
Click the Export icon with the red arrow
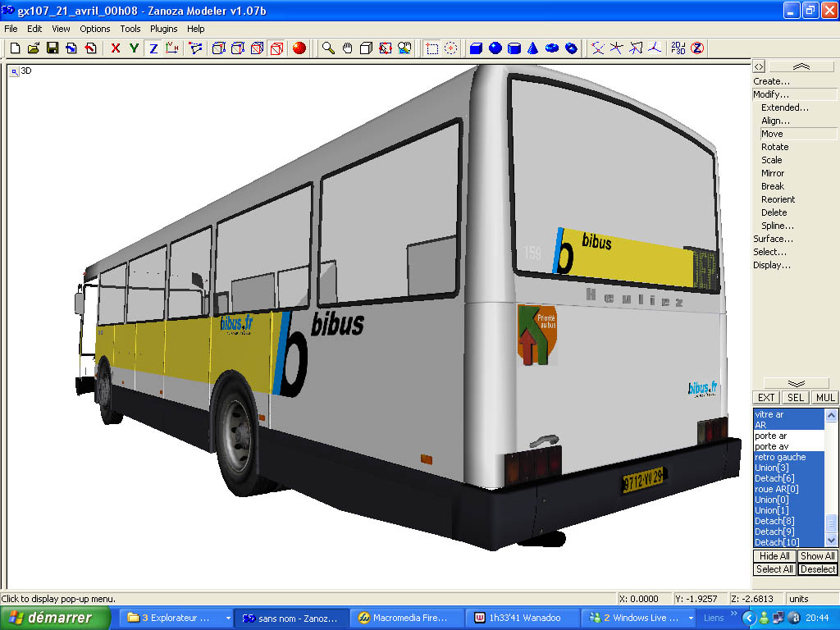tap(90, 48)
